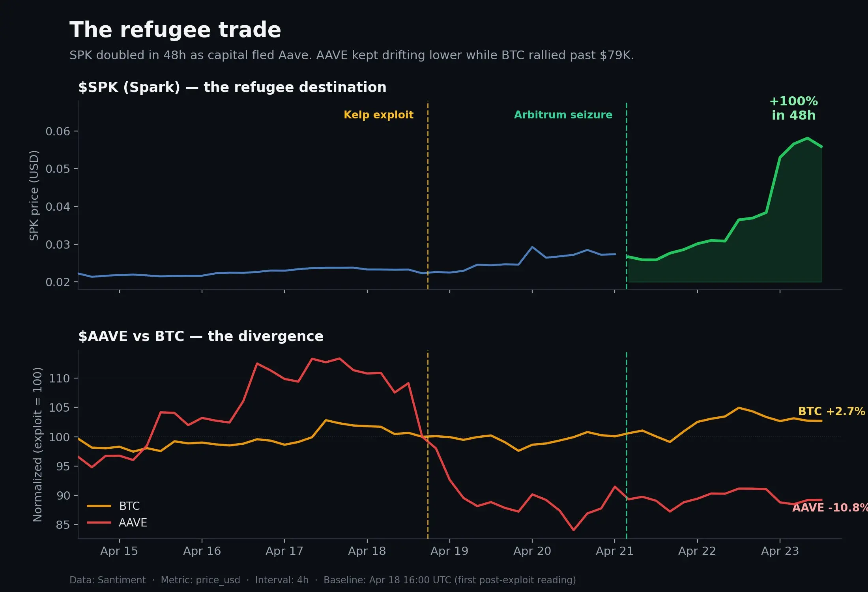Viewport: 868px width, 592px height.
Task: Click the 'Arbitrum seizure' annotation label
Action: pyautogui.click(x=563, y=115)
